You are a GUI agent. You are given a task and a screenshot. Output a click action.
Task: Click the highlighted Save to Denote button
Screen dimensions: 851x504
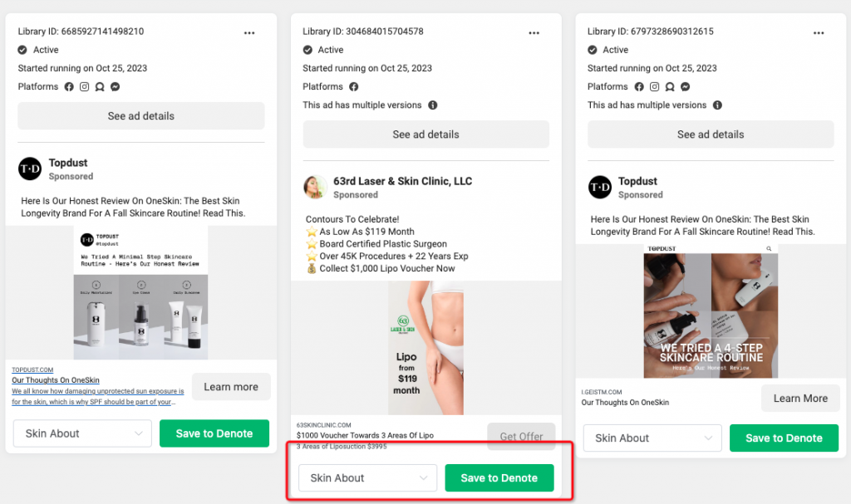[x=499, y=477]
